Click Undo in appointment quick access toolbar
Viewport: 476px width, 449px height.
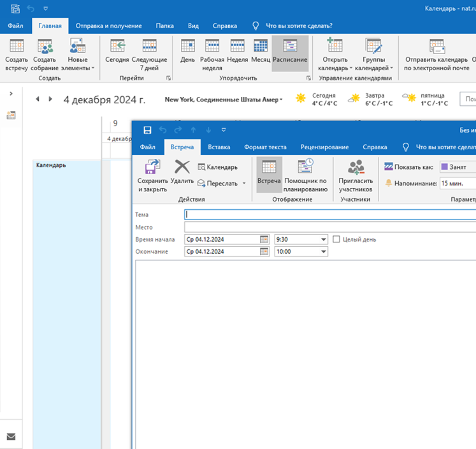(163, 130)
